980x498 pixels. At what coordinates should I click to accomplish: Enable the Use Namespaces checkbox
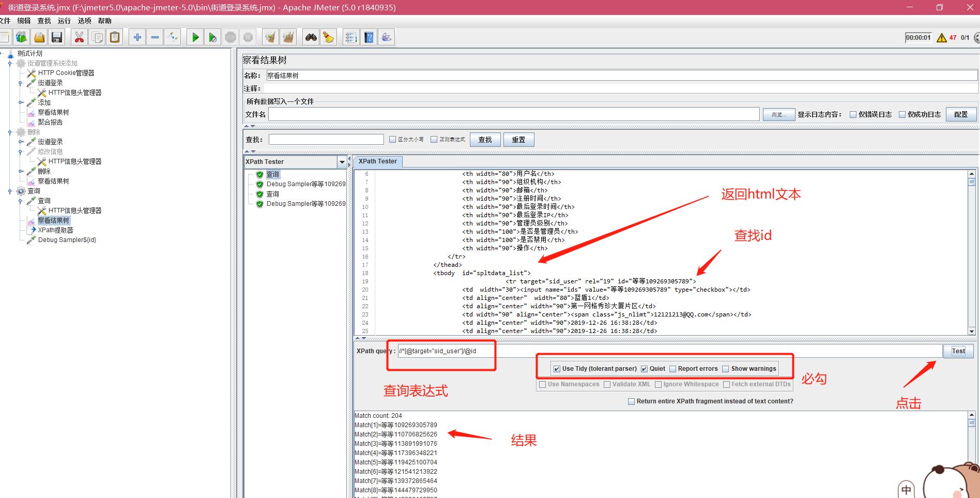tap(542, 384)
